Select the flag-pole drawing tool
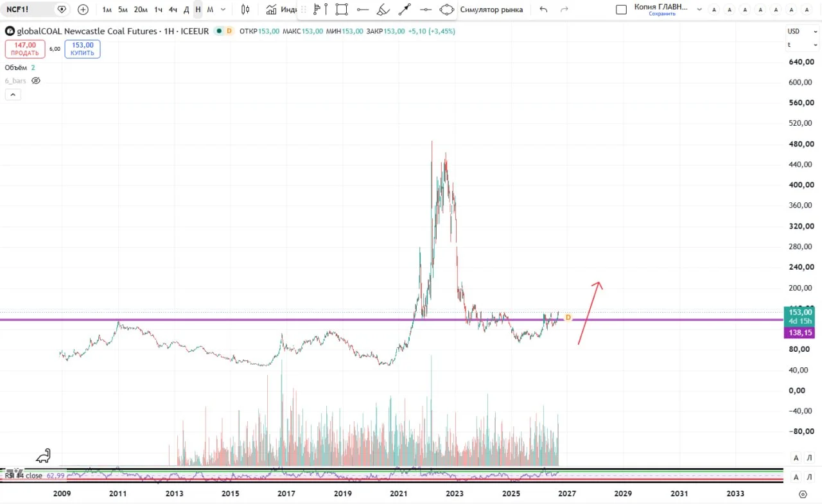Screen dimensions: 822x504 [x=320, y=10]
